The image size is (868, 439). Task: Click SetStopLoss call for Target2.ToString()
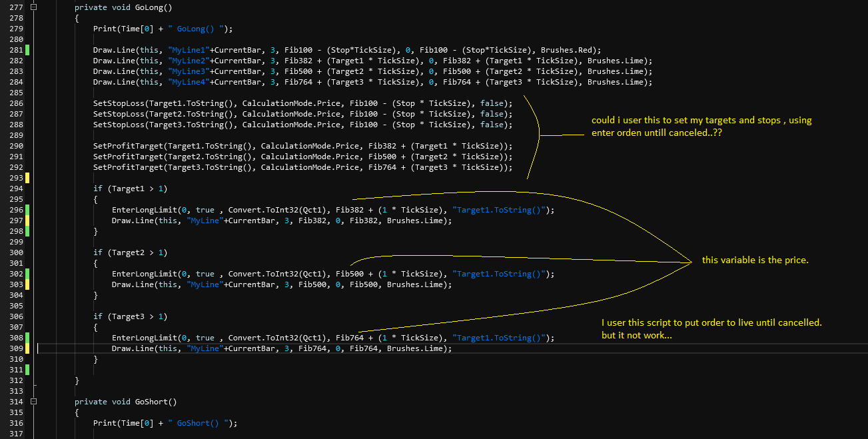pyautogui.click(x=303, y=114)
